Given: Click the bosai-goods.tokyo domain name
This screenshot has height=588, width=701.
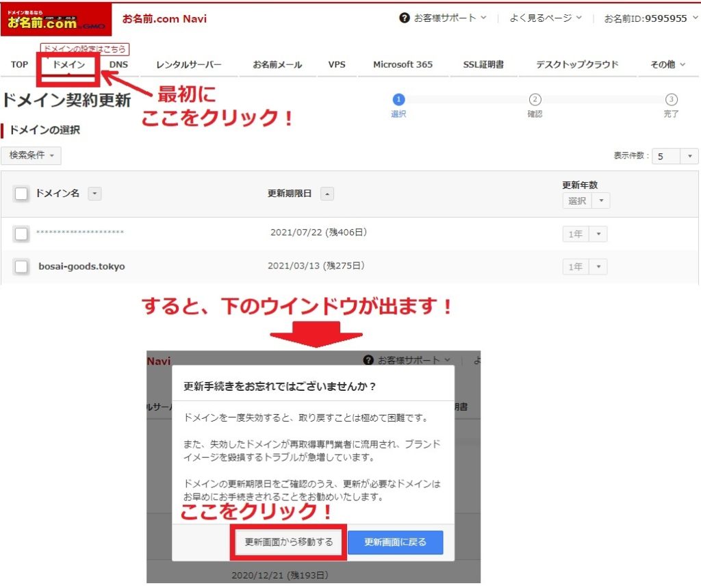Looking at the screenshot, I should coord(82,266).
